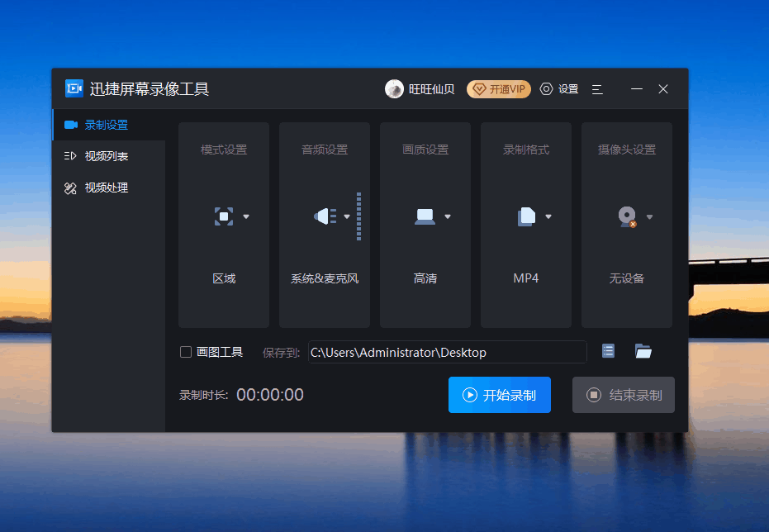Viewport: 769px width, 532px height.
Task: Open the 旺旺仙贝 user avatar
Action: point(394,88)
